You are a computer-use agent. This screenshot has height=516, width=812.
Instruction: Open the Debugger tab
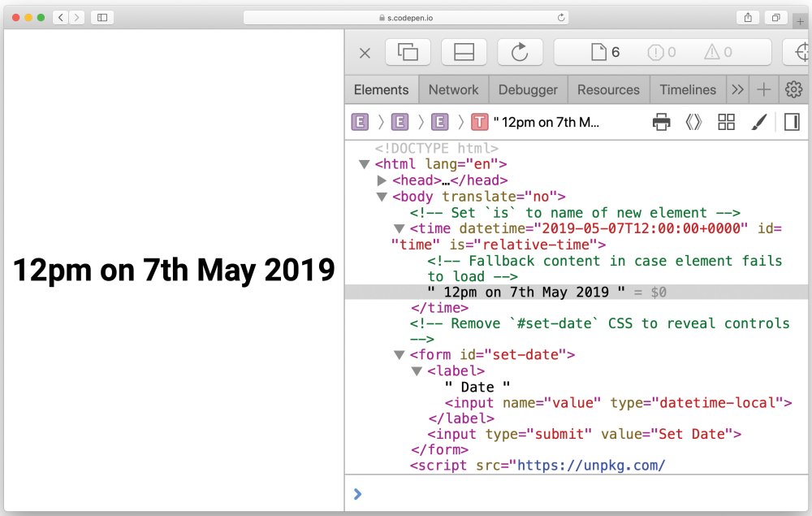[x=528, y=89]
